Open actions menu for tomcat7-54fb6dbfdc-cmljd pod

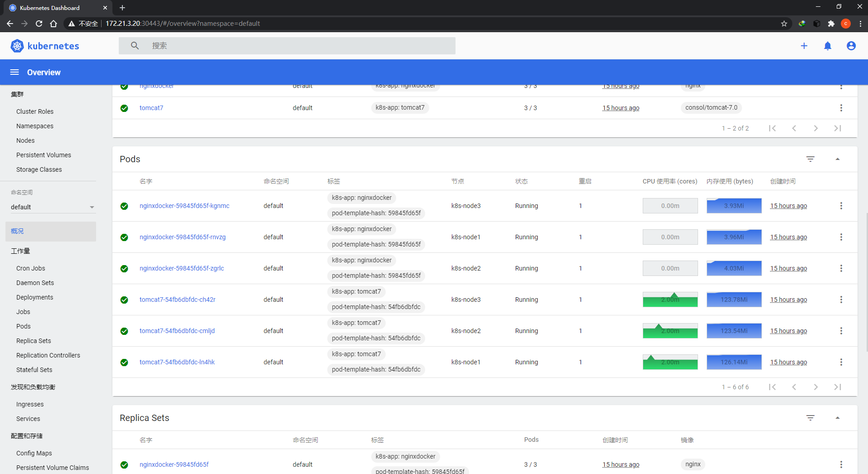click(841, 331)
